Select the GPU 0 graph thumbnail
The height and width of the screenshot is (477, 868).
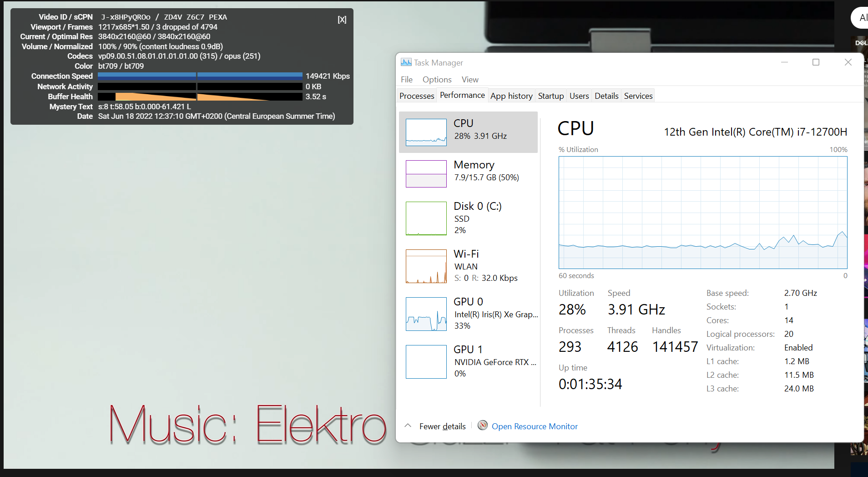pyautogui.click(x=426, y=314)
